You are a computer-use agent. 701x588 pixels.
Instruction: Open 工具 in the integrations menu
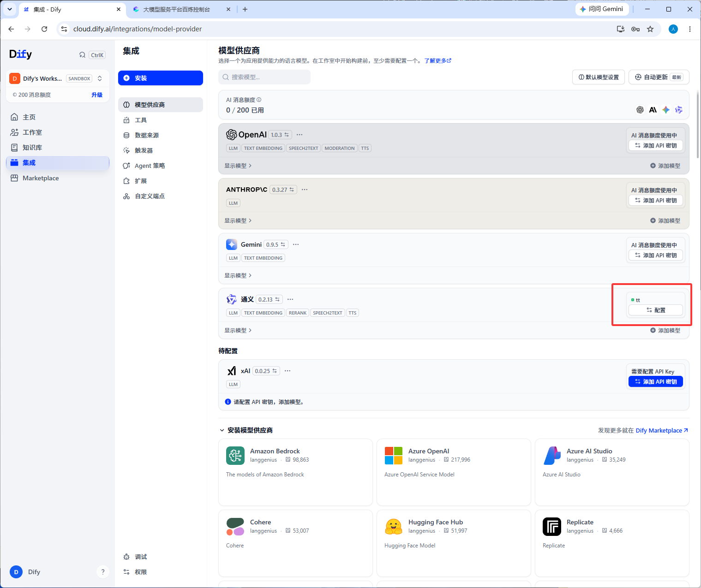pos(161,120)
